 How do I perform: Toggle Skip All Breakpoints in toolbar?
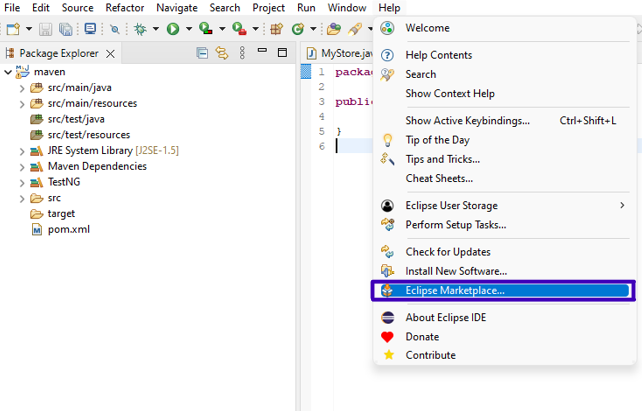(115, 29)
